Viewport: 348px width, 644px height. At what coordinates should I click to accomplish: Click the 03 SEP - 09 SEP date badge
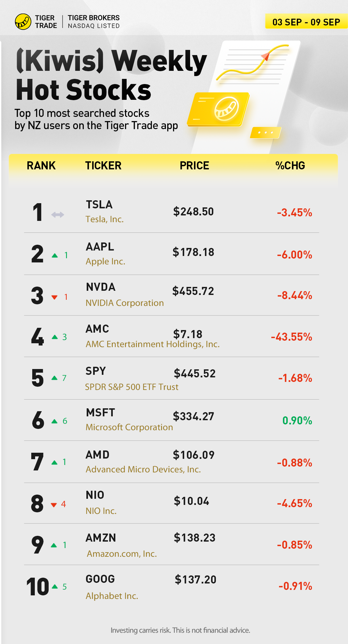pos(306,22)
